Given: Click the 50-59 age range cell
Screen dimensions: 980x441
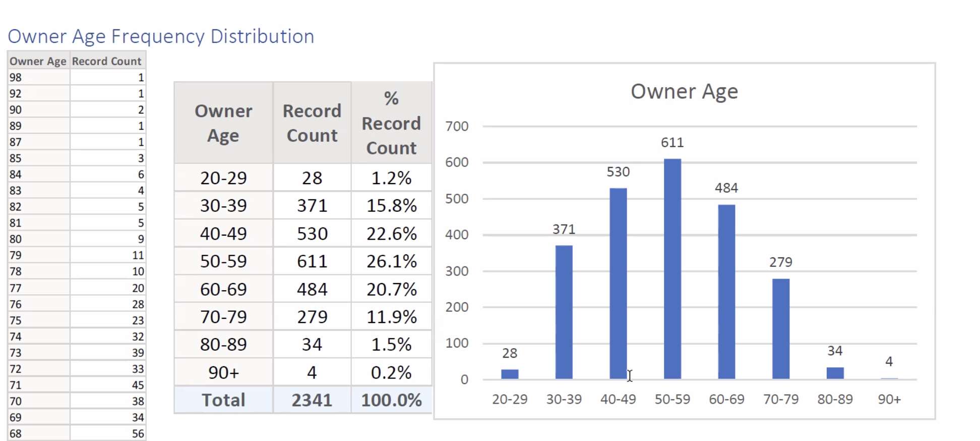Looking at the screenshot, I should [x=223, y=261].
